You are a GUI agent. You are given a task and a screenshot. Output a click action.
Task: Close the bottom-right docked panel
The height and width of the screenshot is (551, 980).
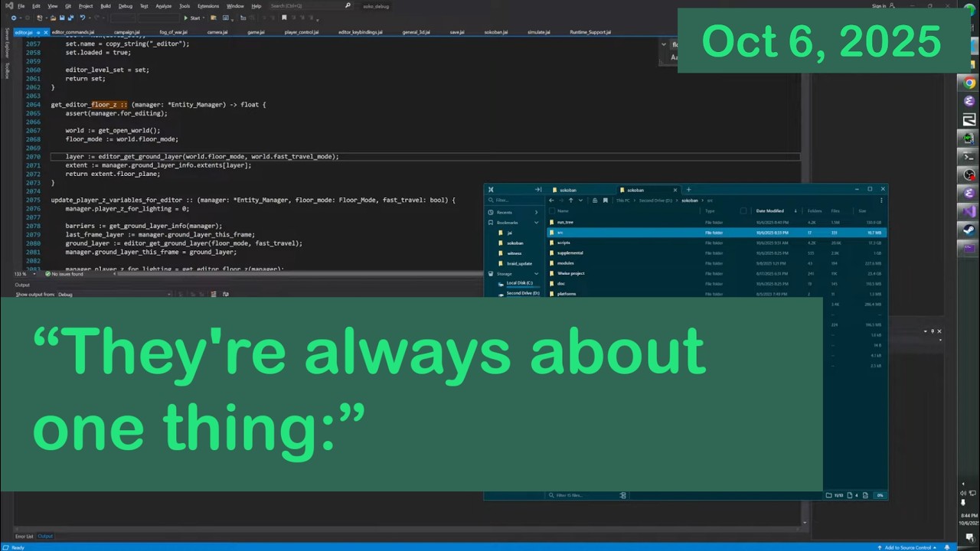coord(939,331)
